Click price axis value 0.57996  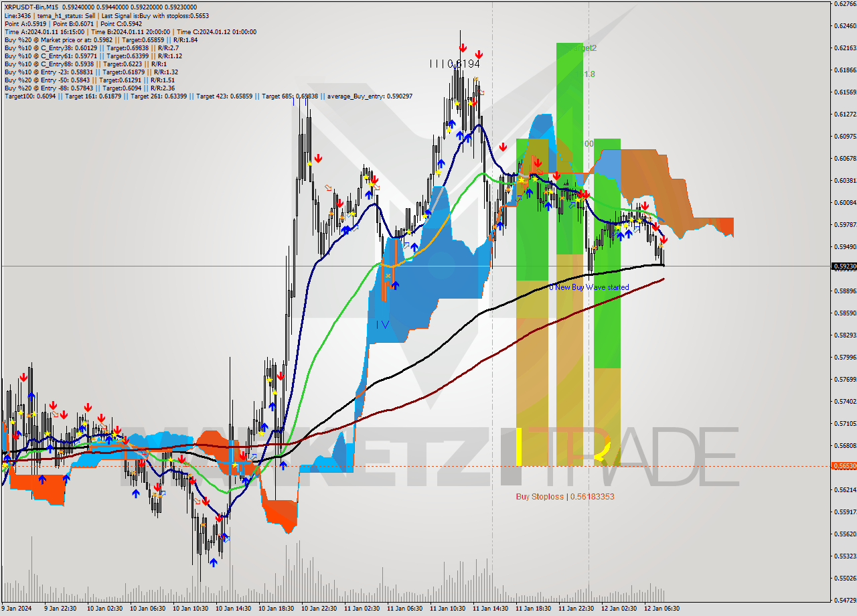(845, 358)
